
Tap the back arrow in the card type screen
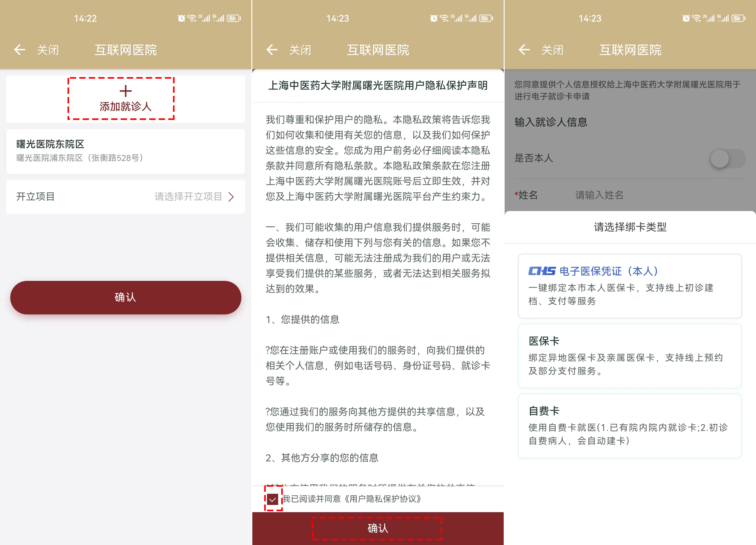point(524,50)
